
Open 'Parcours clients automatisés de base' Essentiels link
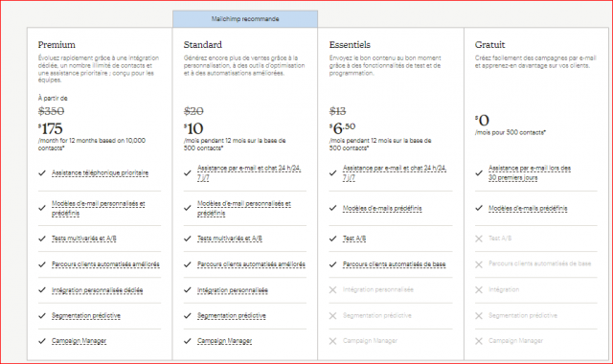[x=394, y=264]
